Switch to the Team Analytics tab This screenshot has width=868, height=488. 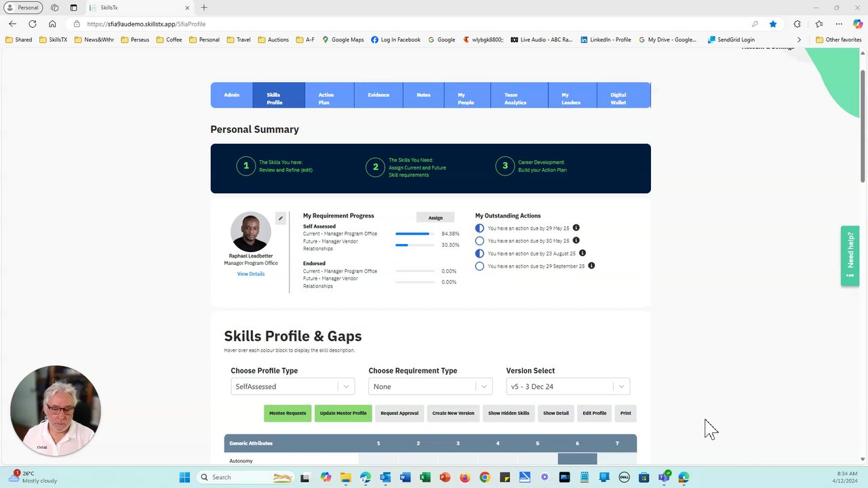click(519, 95)
